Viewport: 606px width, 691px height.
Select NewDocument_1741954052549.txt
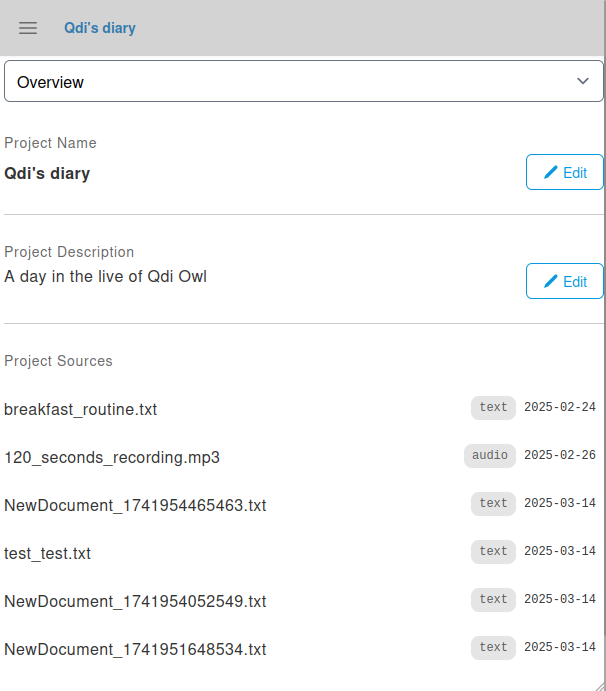pyautogui.click(x=135, y=601)
